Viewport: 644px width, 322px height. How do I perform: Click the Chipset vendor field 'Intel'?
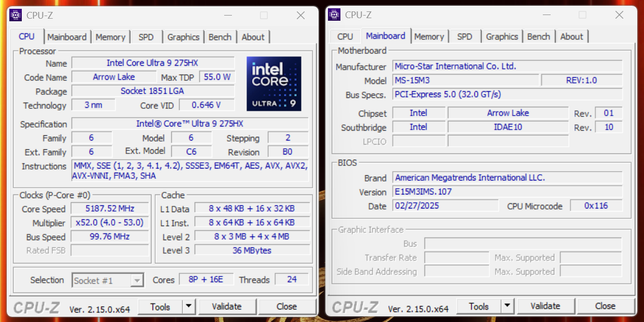pyautogui.click(x=419, y=113)
